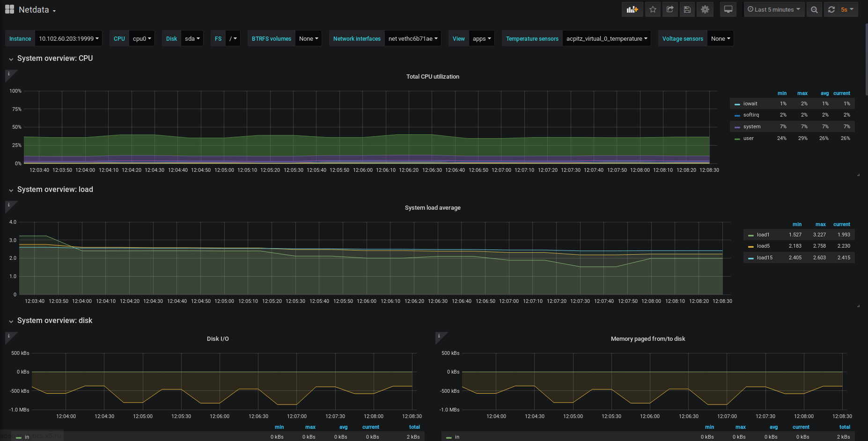Click the Grafana dashboards grid icon
The height and width of the screenshot is (441, 868).
tap(9, 9)
